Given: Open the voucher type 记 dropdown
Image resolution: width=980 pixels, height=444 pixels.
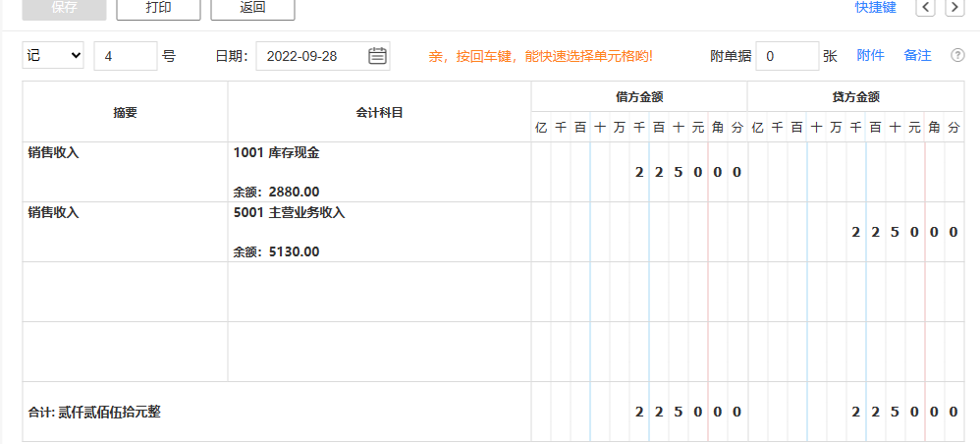Looking at the screenshot, I should point(54,56).
